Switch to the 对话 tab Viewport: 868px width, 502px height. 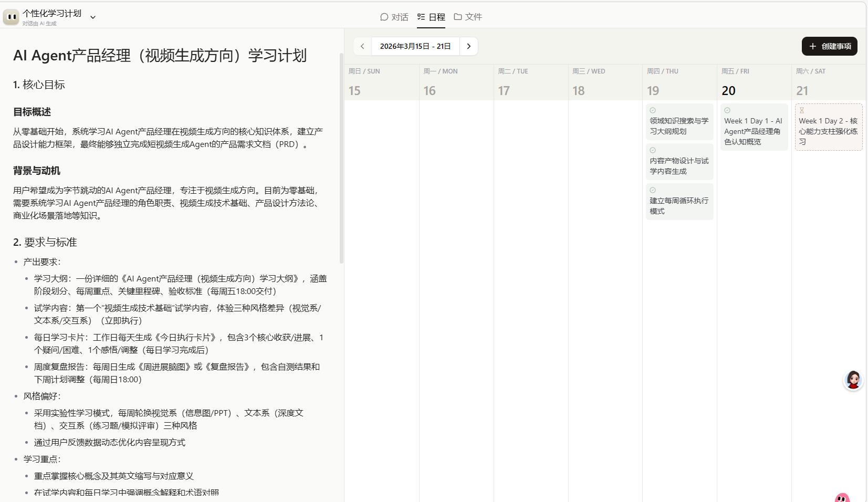395,17
